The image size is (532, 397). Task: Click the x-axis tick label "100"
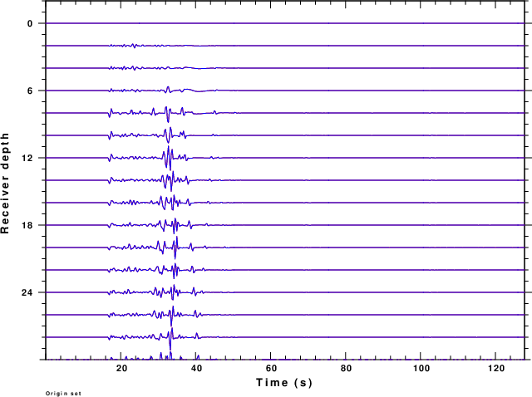click(421, 368)
